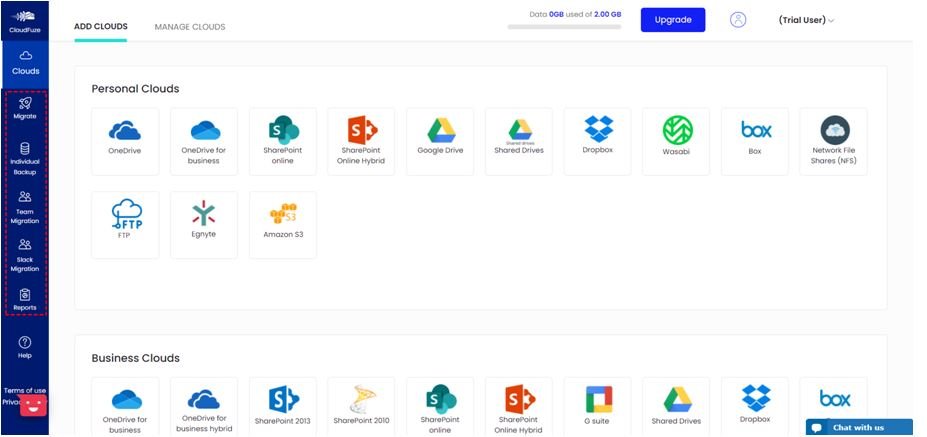Open the Help sidebar item
The height and width of the screenshot is (437, 927).
(x=25, y=347)
